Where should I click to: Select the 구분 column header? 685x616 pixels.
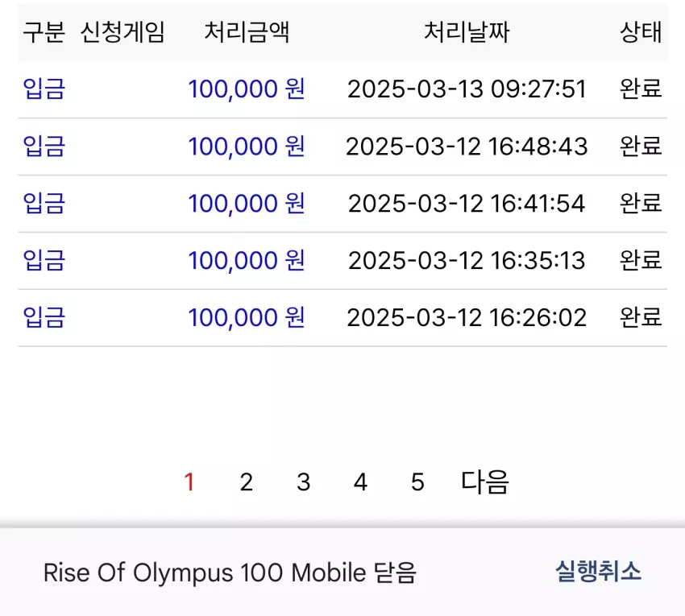click(x=44, y=32)
